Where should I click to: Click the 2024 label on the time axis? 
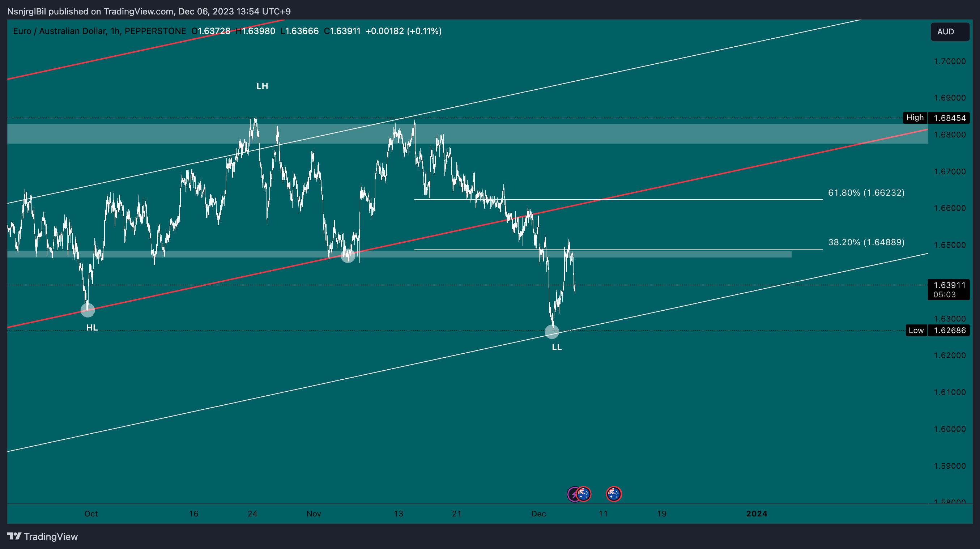pyautogui.click(x=757, y=514)
